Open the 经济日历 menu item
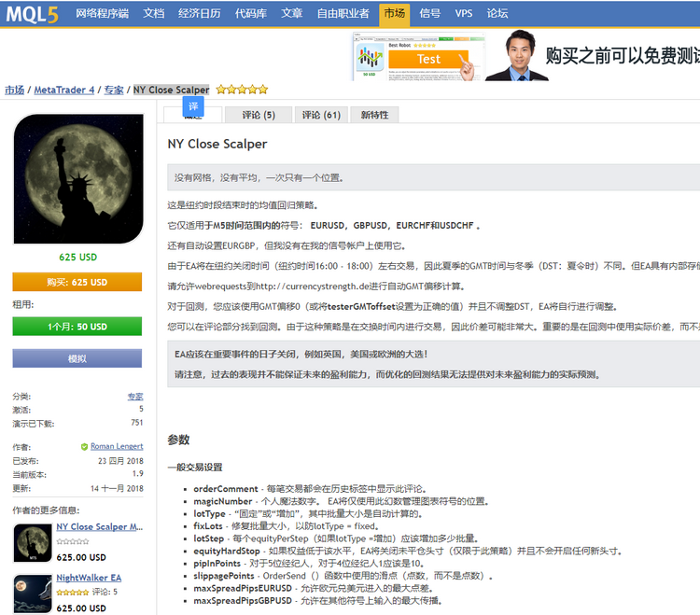Viewport: 700px width, 615px height. 199,13
